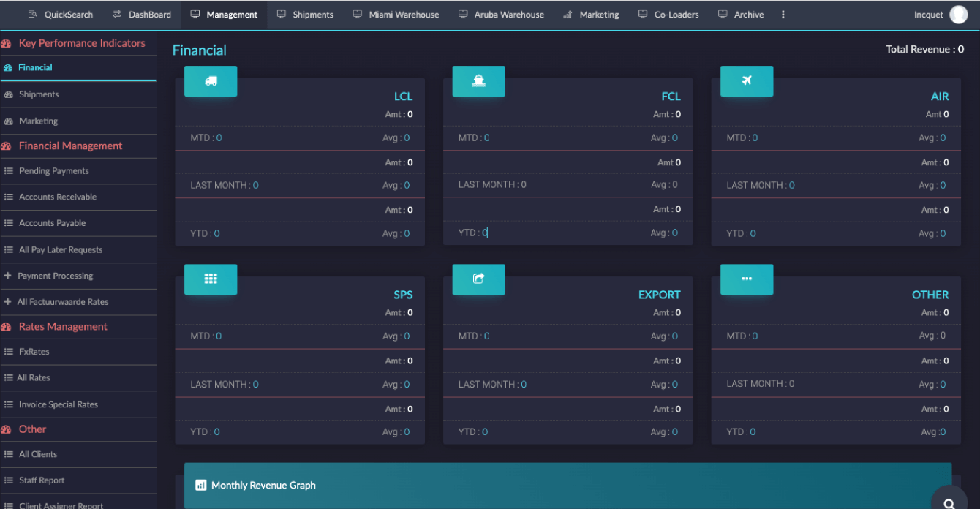This screenshot has width=980, height=509.
Task: Click the round search magnifier button
Action: point(949,503)
